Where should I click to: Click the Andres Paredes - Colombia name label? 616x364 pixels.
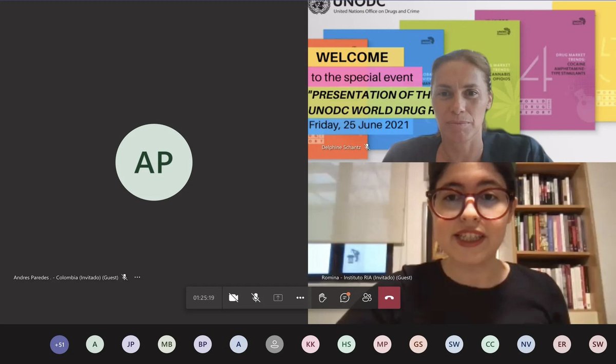(66, 277)
